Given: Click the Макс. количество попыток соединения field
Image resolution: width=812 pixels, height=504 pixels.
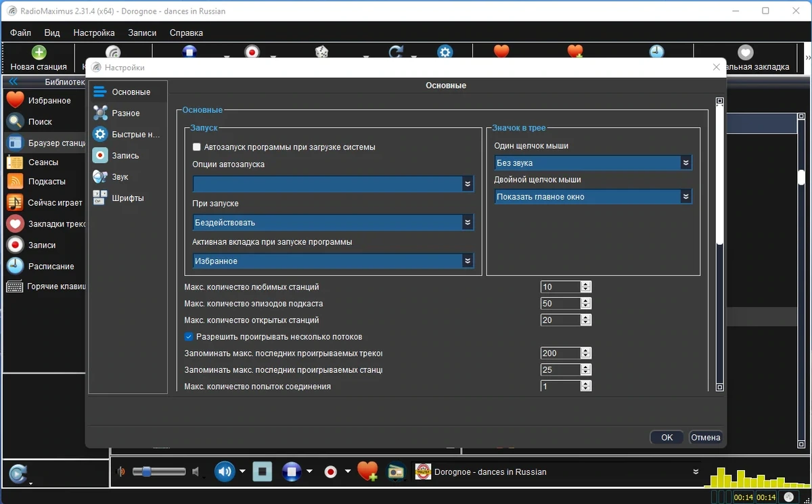Looking at the screenshot, I should (x=560, y=386).
